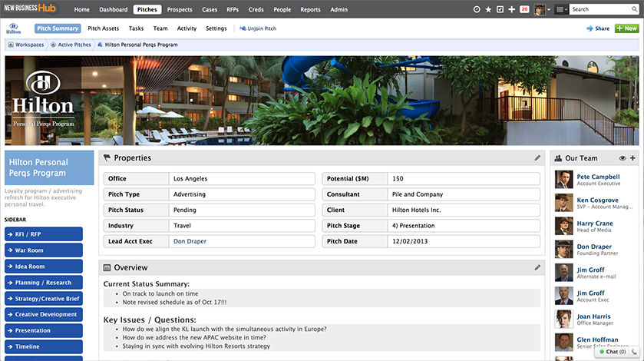Click the plus icon in top navigation
This screenshot has height=361, width=644.
click(512, 9)
